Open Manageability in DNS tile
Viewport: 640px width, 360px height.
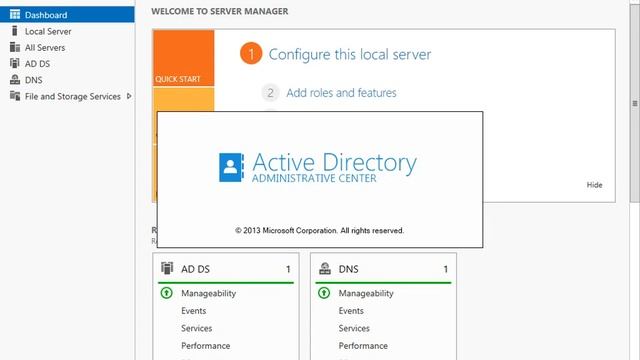[366, 293]
